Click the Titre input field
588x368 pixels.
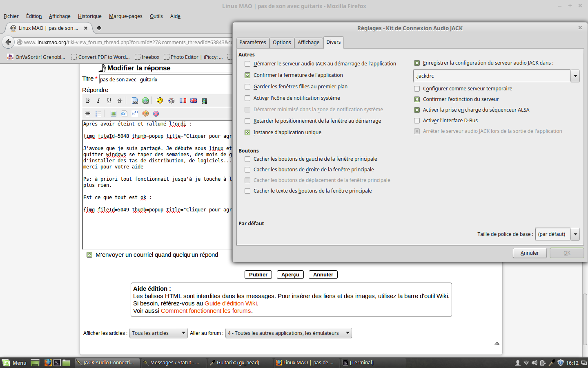coord(165,79)
